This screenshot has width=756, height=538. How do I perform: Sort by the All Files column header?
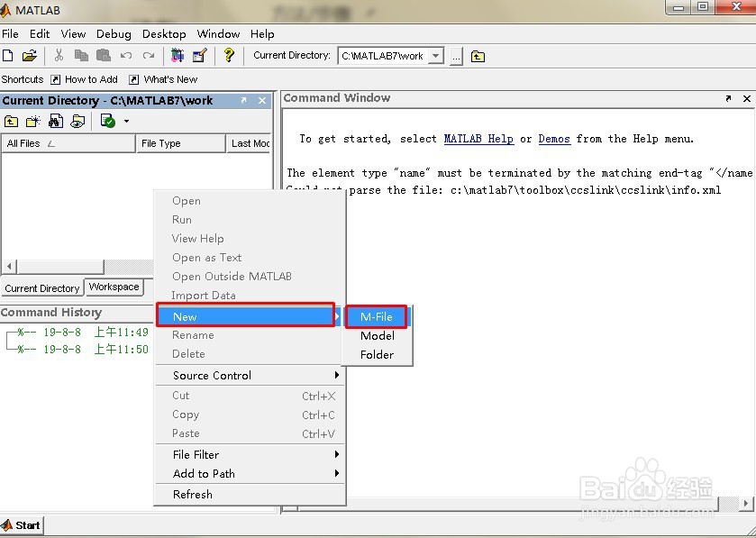[68, 143]
